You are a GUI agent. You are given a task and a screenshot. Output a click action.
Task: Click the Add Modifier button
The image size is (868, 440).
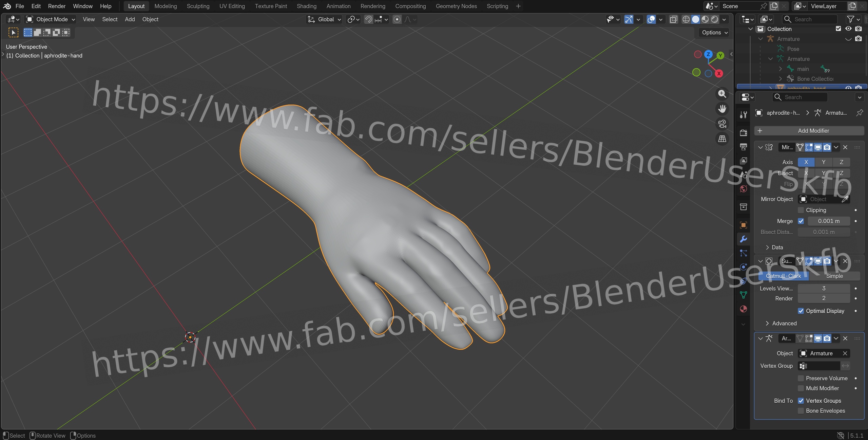[x=809, y=131]
